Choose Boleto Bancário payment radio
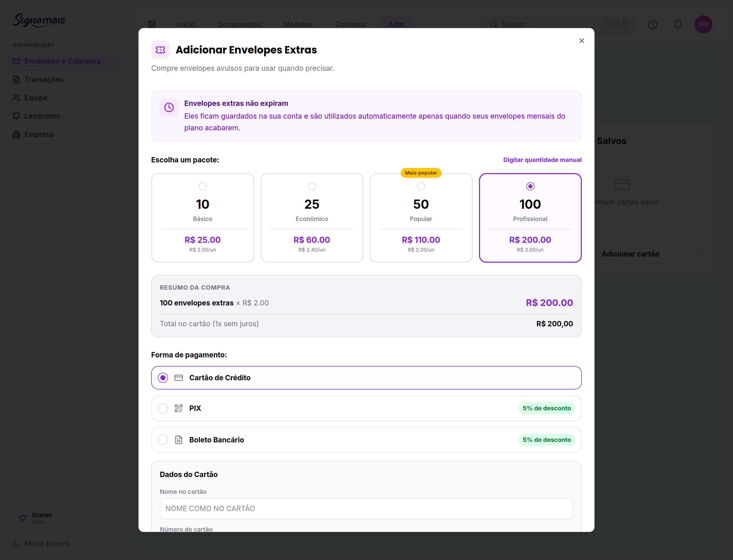733x560 pixels. (163, 440)
